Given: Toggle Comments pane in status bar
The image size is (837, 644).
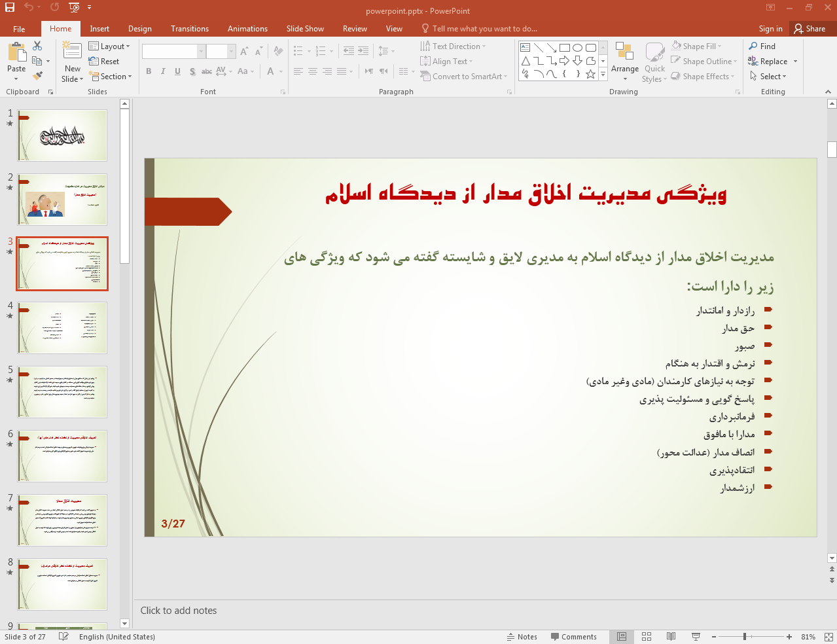Looking at the screenshot, I should coord(574,637).
